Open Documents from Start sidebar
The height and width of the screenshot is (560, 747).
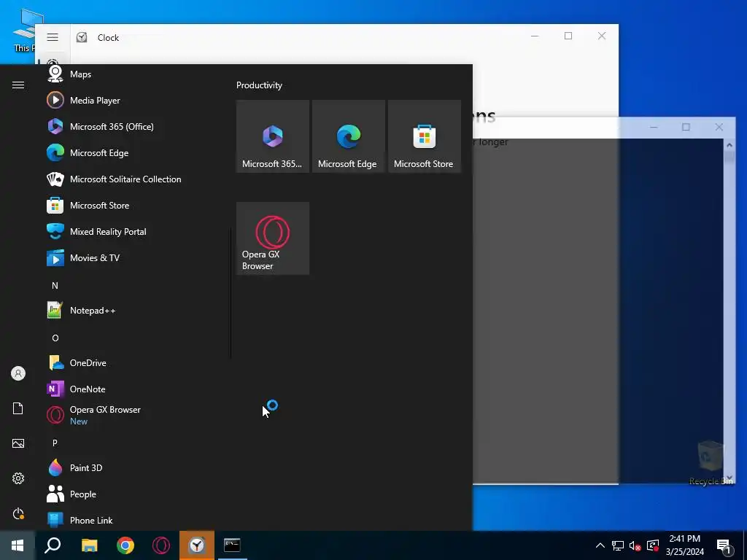(x=18, y=408)
